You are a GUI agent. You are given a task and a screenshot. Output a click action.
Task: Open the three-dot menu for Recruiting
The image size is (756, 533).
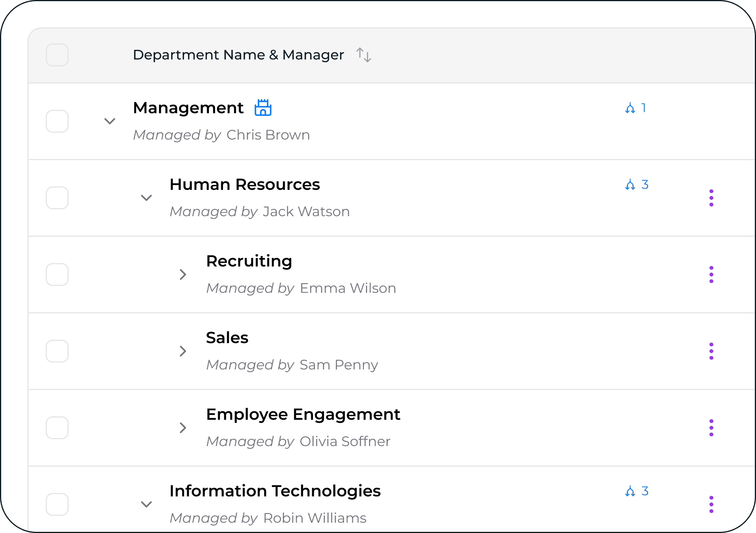tap(711, 275)
